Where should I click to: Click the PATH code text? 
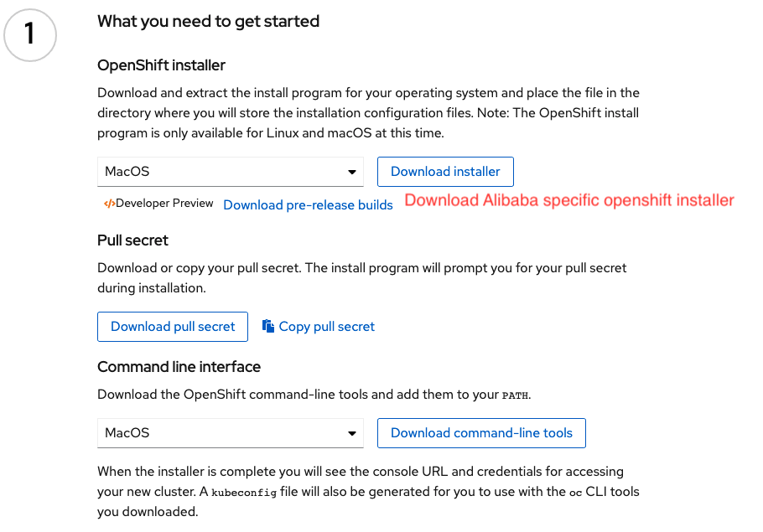(515, 395)
